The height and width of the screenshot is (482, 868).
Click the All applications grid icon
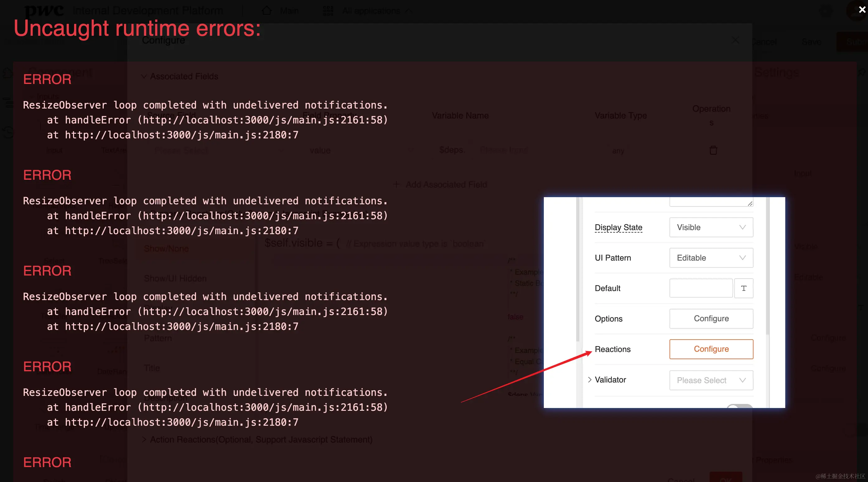click(x=328, y=11)
